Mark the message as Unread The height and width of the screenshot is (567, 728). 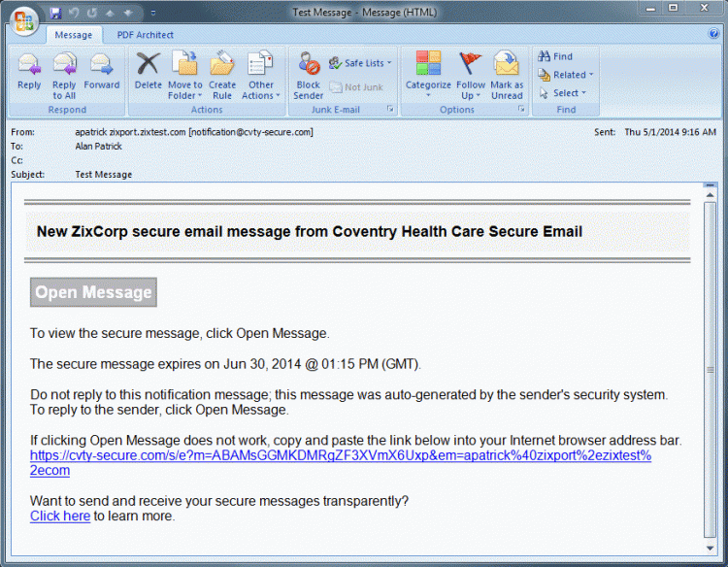coord(507,76)
